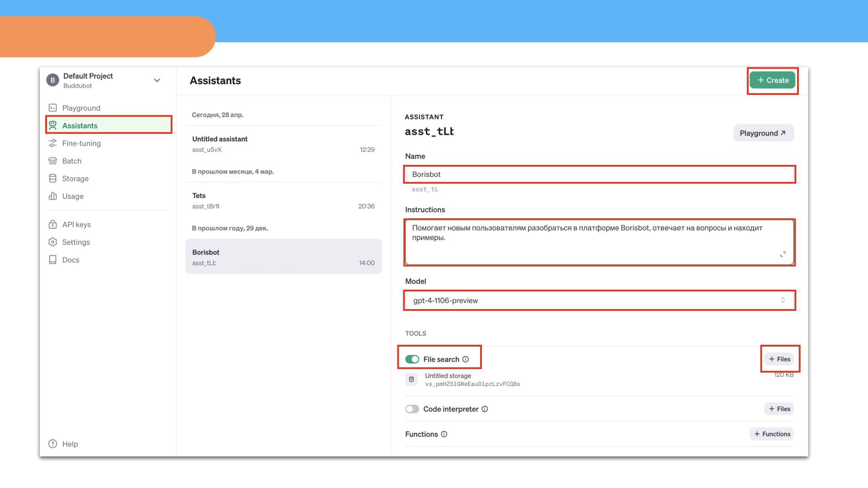Disable the File search toggle

tap(412, 359)
